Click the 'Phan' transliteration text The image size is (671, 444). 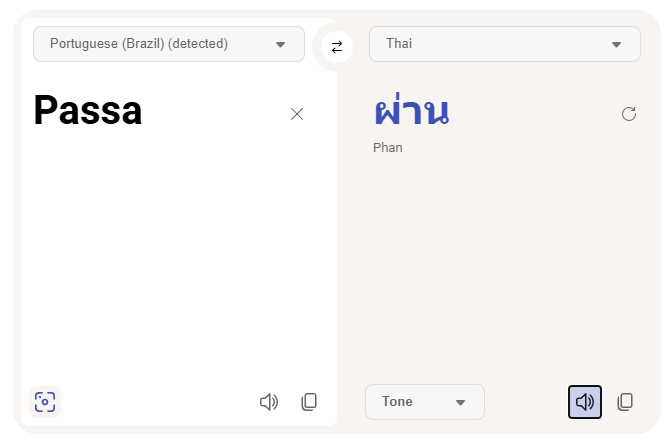(388, 148)
